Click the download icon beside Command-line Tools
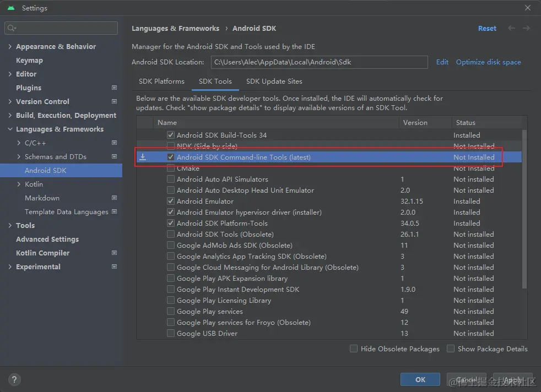The height and width of the screenshot is (392, 541). (x=143, y=157)
